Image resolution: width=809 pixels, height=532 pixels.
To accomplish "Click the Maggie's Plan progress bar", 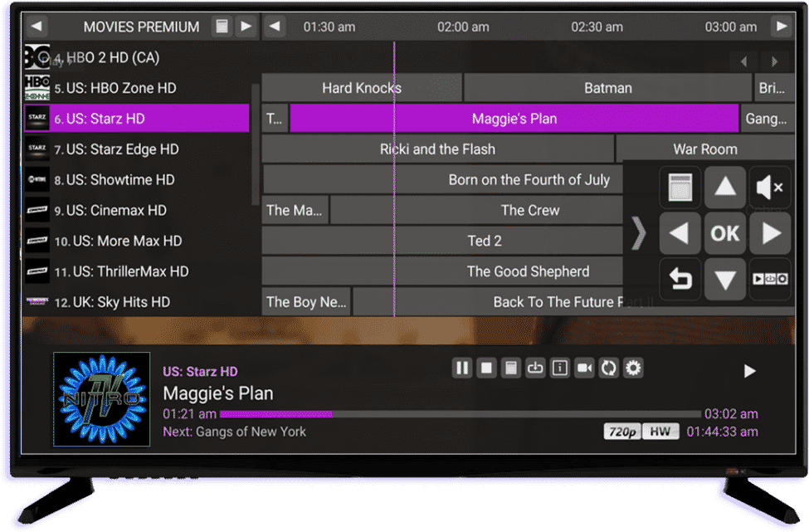I will click(461, 414).
